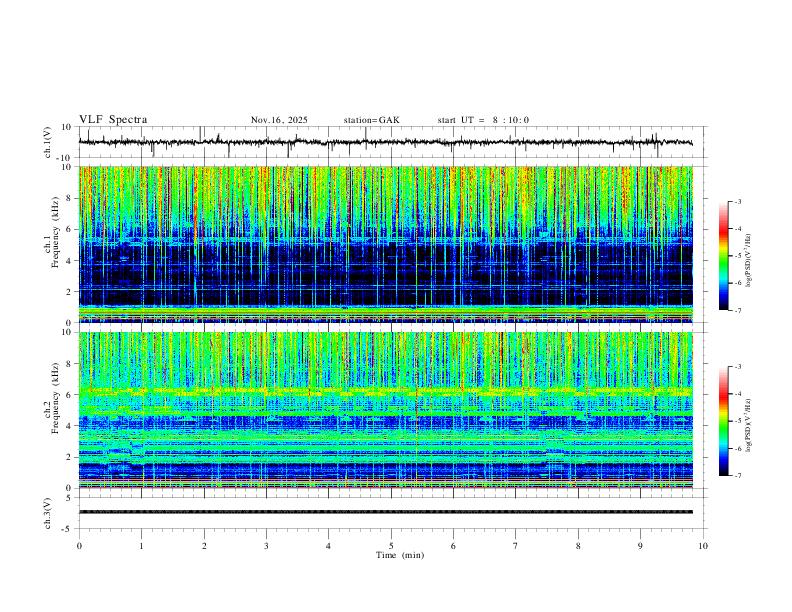Select the date 'Nov.16, 2025'
The height and width of the screenshot is (612, 792).
[x=279, y=120]
